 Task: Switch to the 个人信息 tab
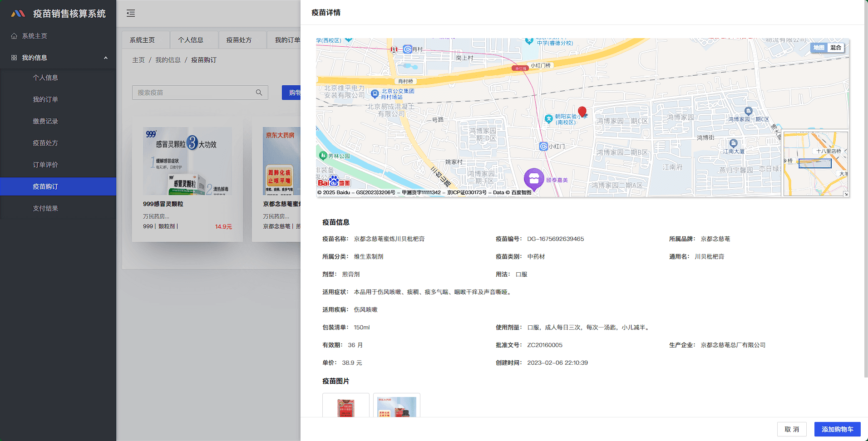[194, 40]
